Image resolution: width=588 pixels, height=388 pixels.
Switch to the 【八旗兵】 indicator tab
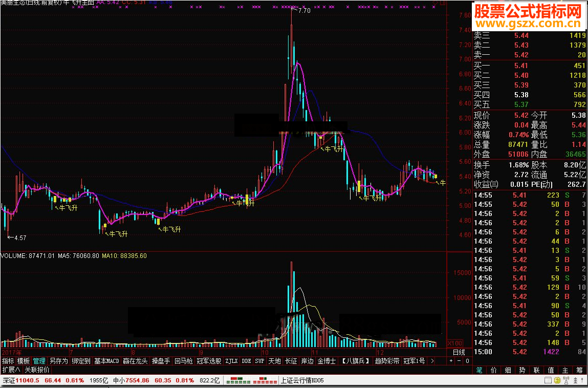tap(356, 361)
